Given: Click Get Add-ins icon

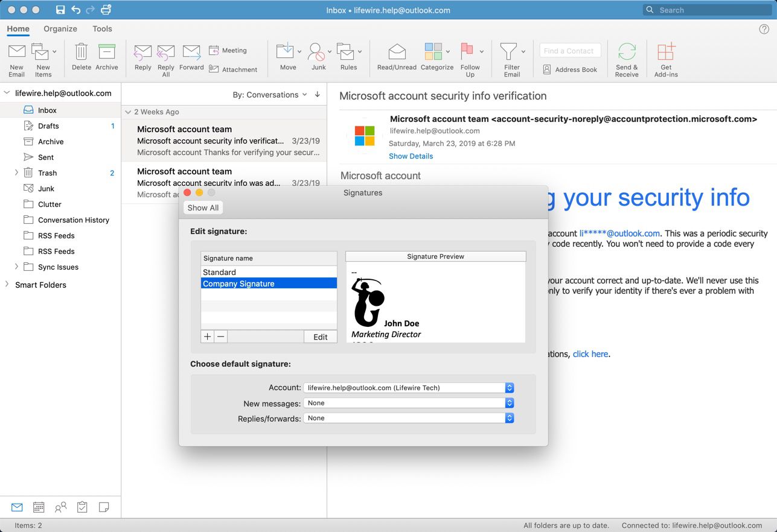Looking at the screenshot, I should [666, 52].
